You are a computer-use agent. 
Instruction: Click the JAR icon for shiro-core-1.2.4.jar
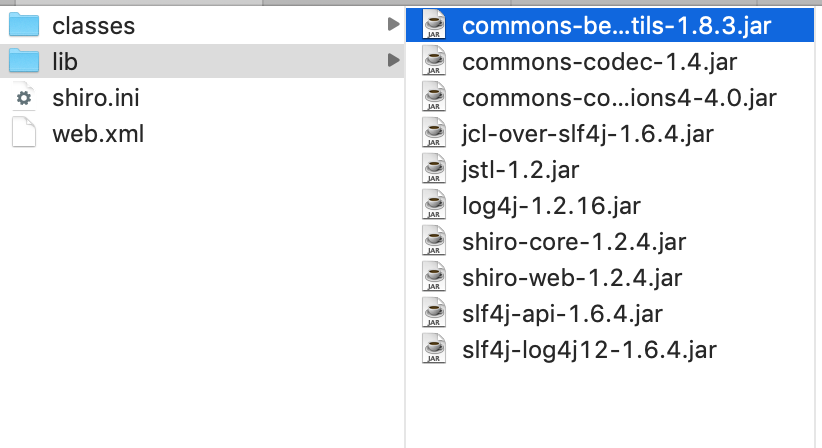[434, 241]
